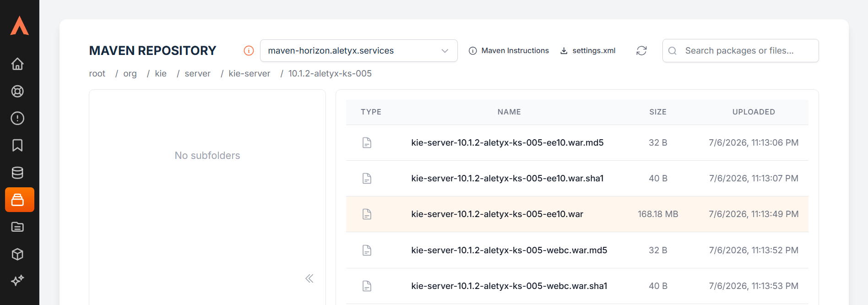Select file kie-server-10.1.2-aletyx-ks-005-webc.war.sha1
868x305 pixels.
point(509,286)
